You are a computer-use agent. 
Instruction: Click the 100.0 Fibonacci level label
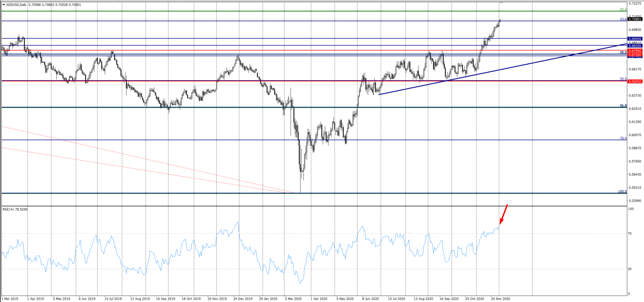(x=622, y=192)
